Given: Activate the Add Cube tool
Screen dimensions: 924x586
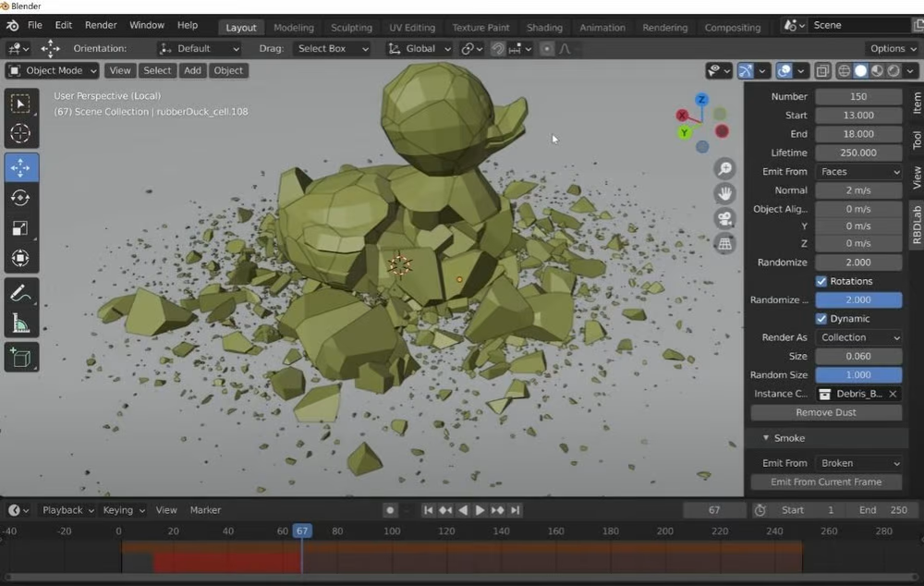Looking at the screenshot, I should (x=20, y=357).
